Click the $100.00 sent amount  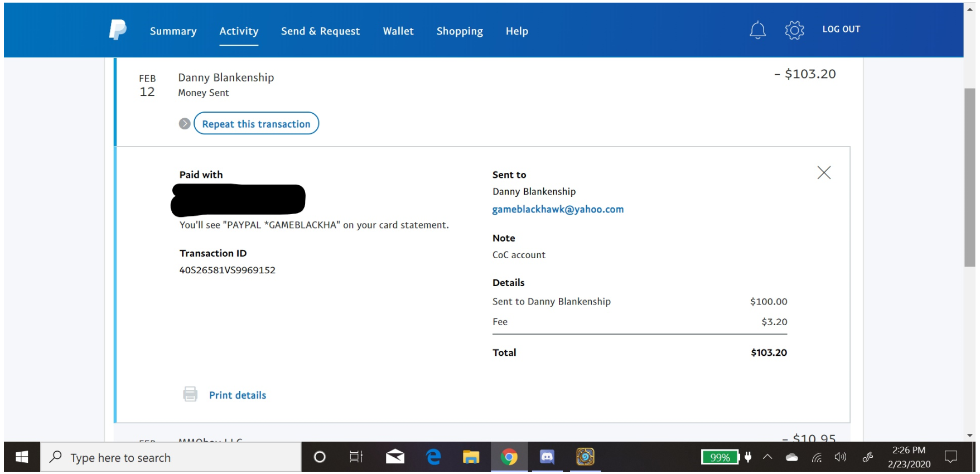point(769,302)
